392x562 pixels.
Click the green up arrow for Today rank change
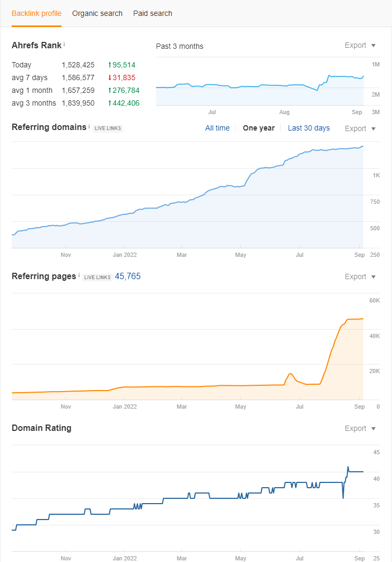point(110,65)
